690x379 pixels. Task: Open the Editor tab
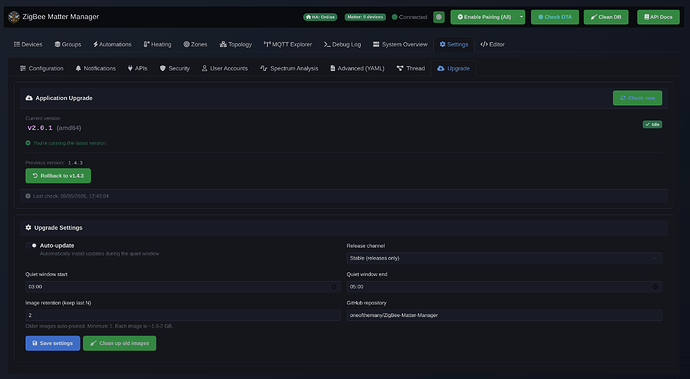492,44
